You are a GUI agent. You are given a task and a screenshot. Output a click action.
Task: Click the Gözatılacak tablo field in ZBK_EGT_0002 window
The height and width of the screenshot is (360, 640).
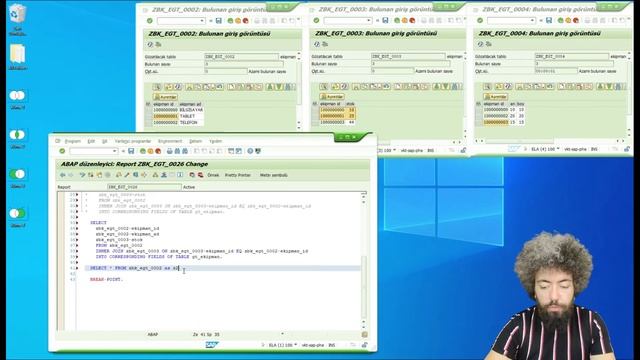[x=241, y=57]
